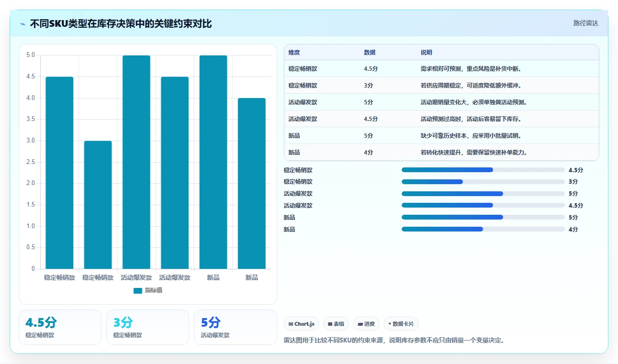Click the title 不同SKU类型在库存决策中的关键约束对比
Screen dimensions: 618x364
(x=121, y=23)
